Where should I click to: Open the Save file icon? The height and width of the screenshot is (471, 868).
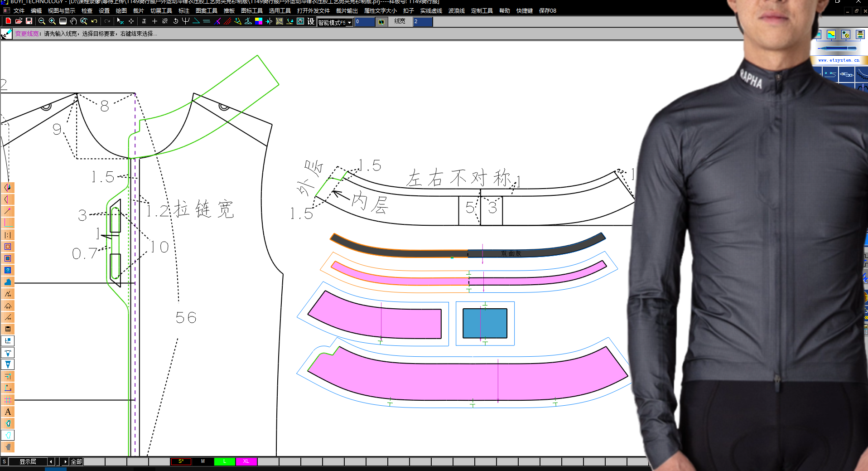pos(29,21)
